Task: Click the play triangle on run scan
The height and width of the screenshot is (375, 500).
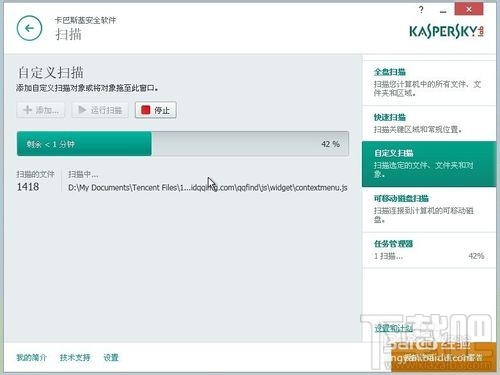Action: (x=82, y=110)
